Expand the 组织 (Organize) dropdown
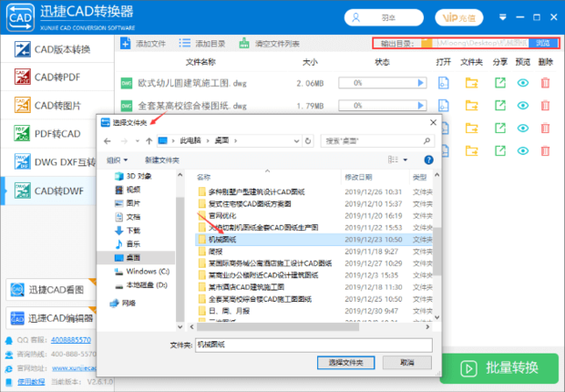 click(x=118, y=160)
